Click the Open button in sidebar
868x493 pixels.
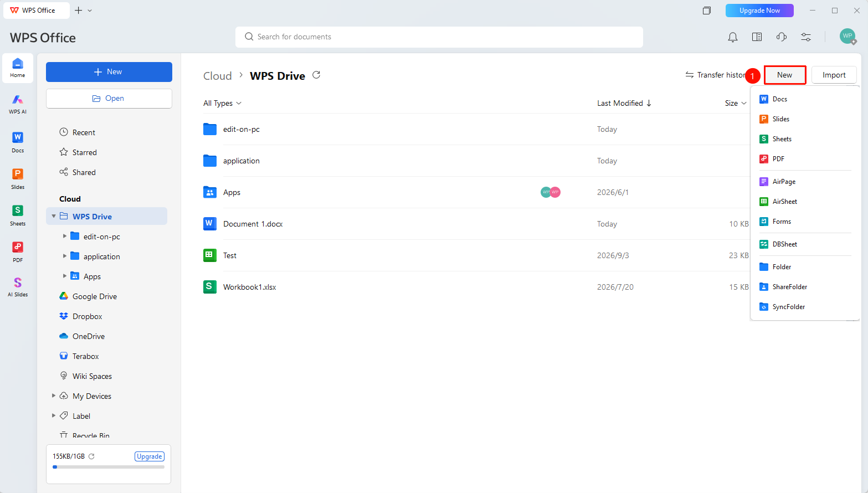(x=109, y=99)
